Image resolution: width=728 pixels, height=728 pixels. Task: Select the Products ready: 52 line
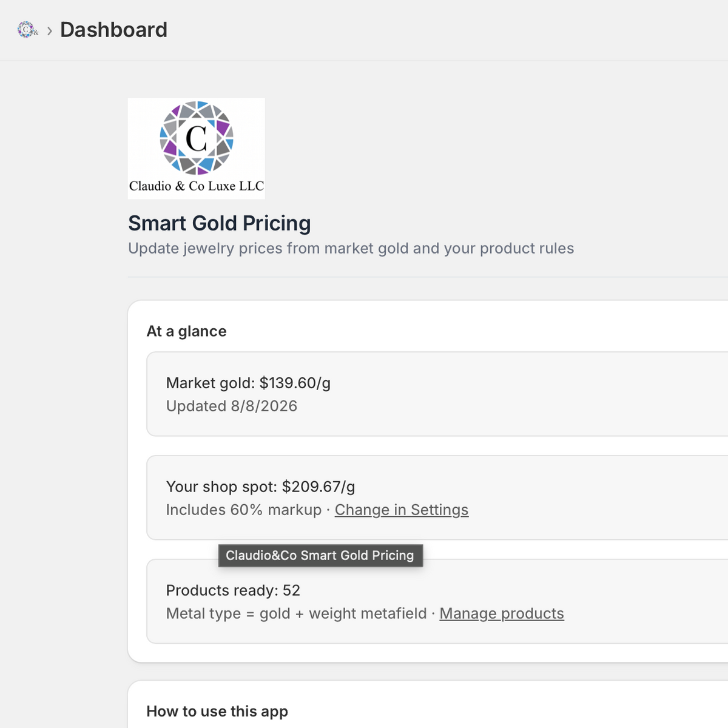pyautogui.click(x=233, y=590)
